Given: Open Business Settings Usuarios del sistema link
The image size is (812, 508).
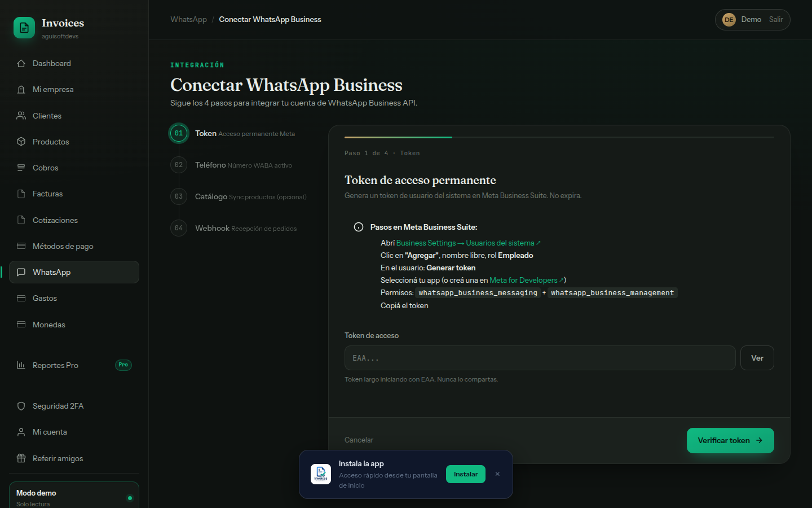Looking at the screenshot, I should [468, 243].
